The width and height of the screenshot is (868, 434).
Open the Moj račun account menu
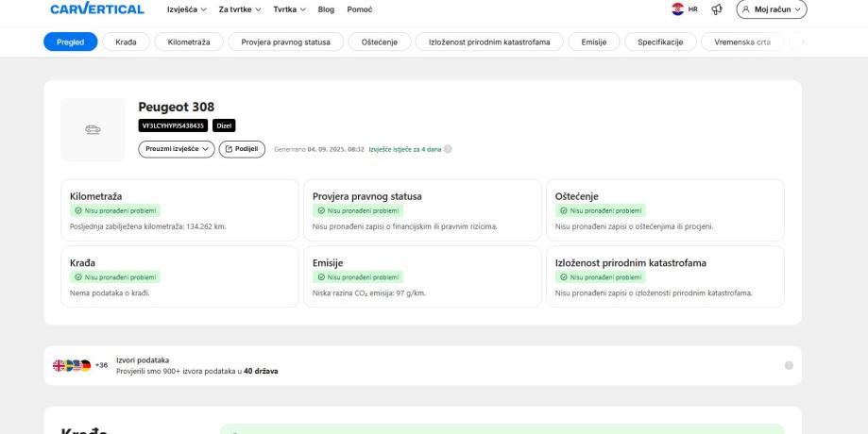[x=772, y=9]
